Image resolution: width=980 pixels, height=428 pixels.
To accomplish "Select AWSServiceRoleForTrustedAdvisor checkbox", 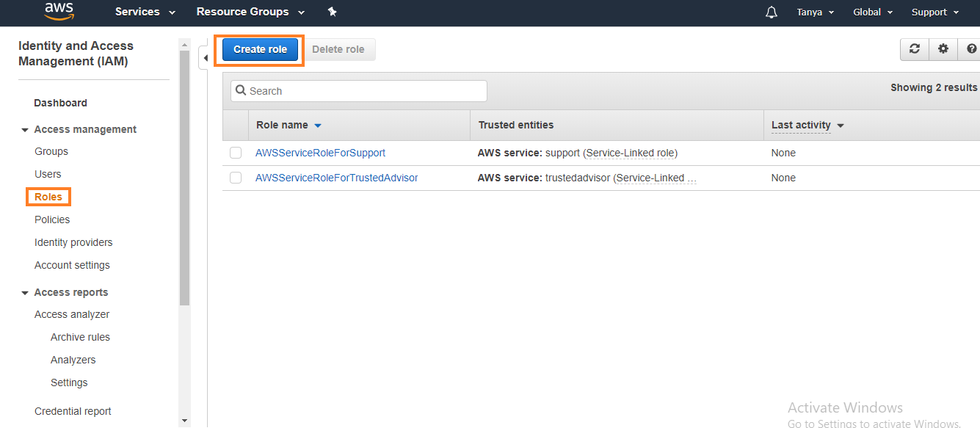I will click(x=236, y=178).
